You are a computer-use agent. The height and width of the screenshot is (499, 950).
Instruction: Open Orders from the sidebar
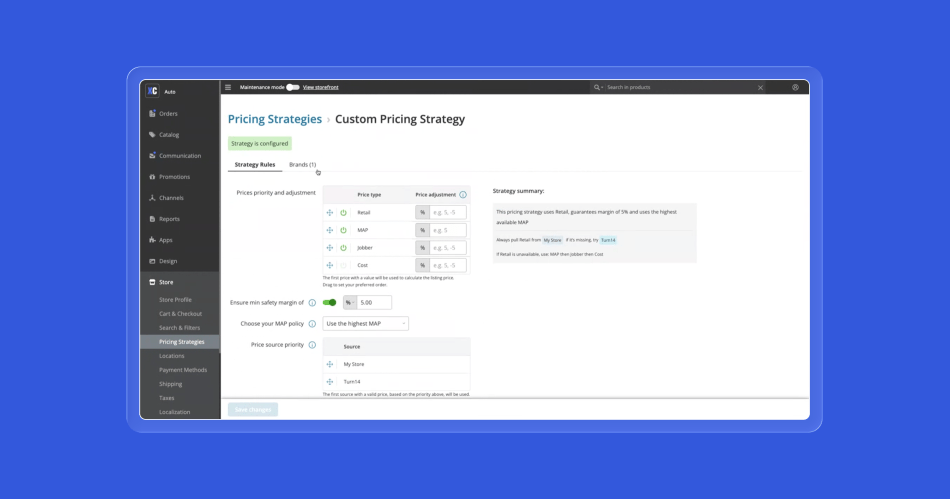click(168, 114)
